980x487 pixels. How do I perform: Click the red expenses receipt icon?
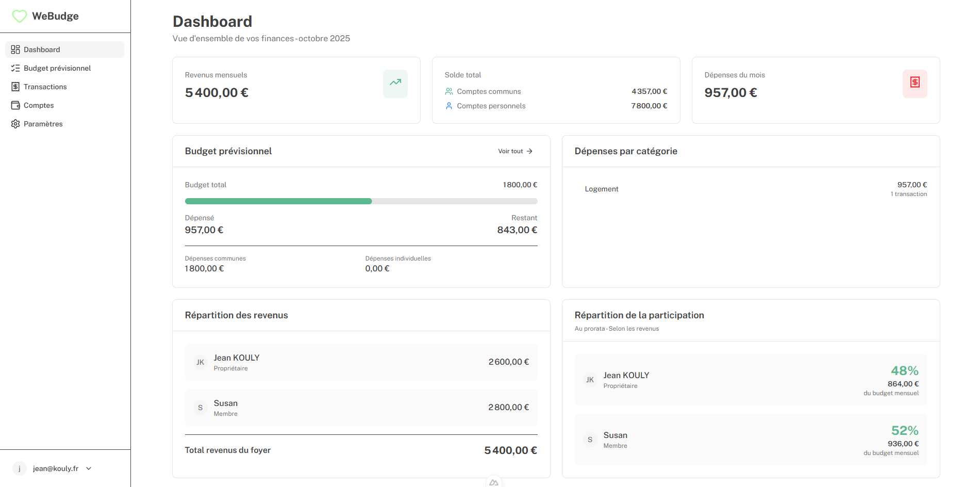click(915, 83)
